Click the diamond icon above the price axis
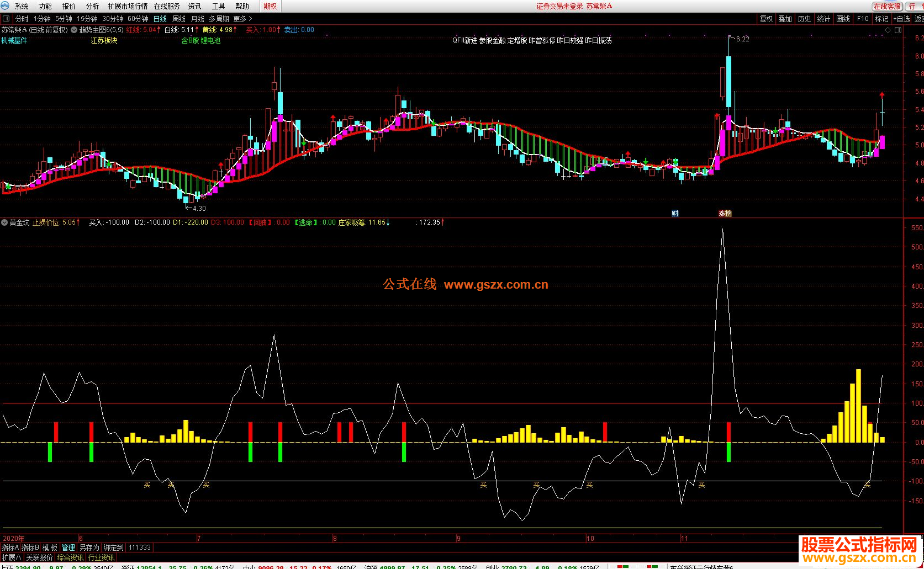 click(x=888, y=30)
